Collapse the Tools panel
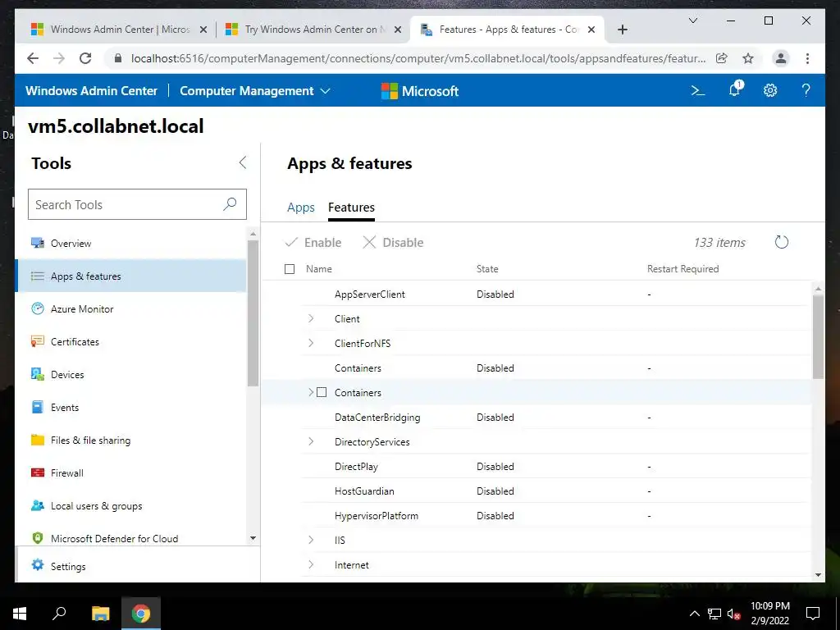 click(x=243, y=162)
